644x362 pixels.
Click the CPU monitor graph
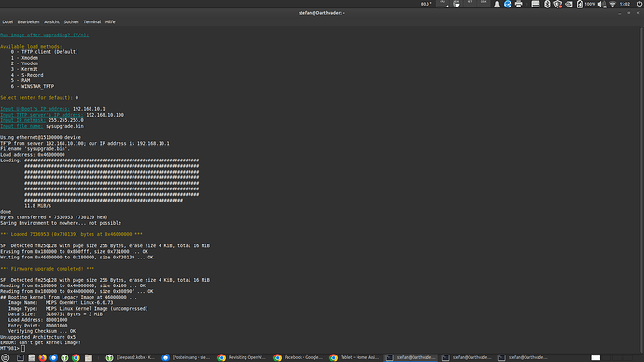(x=442, y=4)
